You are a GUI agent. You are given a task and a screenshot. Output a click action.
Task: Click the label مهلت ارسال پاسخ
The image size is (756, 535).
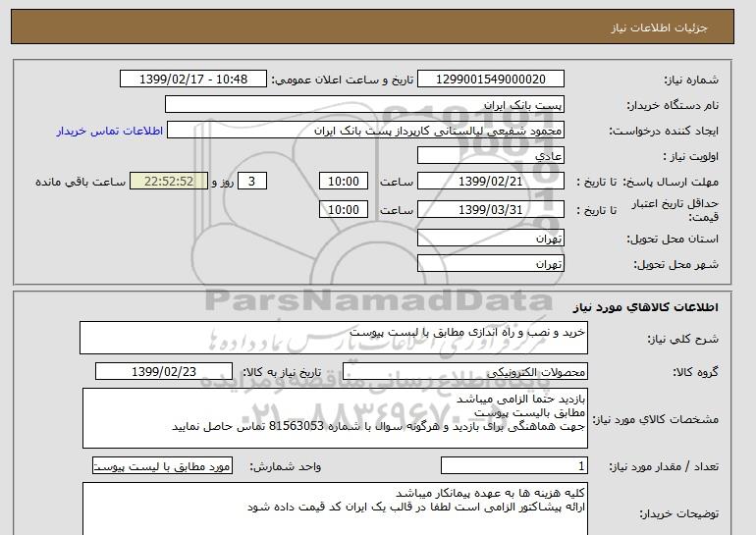coord(671,182)
